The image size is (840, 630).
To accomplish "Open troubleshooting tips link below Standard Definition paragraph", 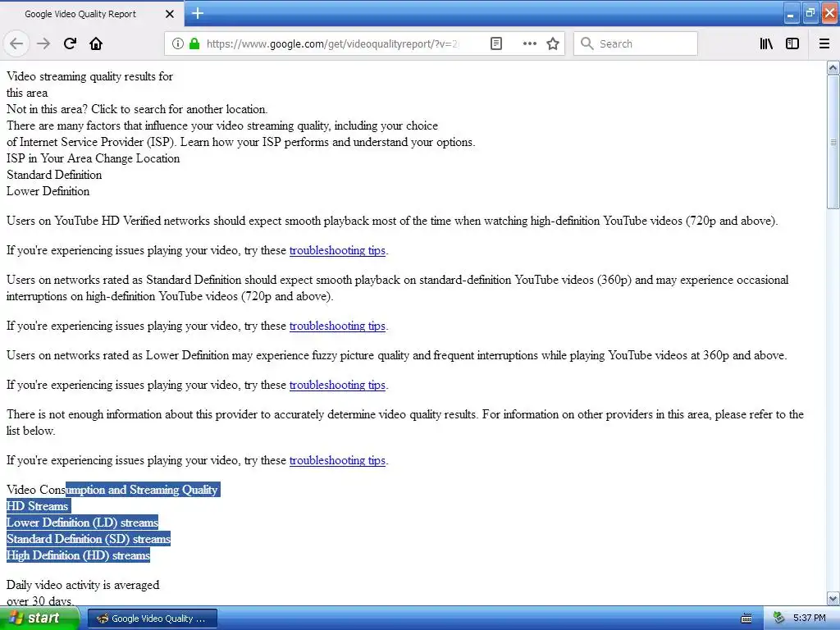I will tap(337, 326).
